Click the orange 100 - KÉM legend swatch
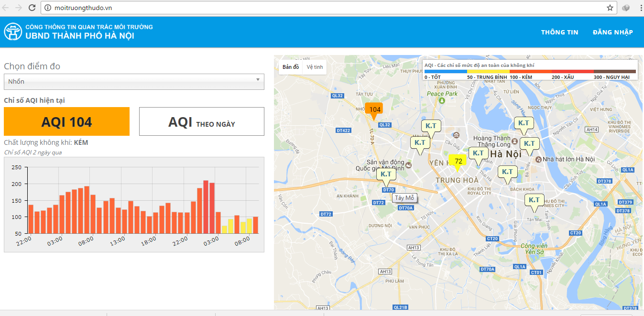Viewport: 644px width, 316px height. pyautogui.click(x=531, y=71)
